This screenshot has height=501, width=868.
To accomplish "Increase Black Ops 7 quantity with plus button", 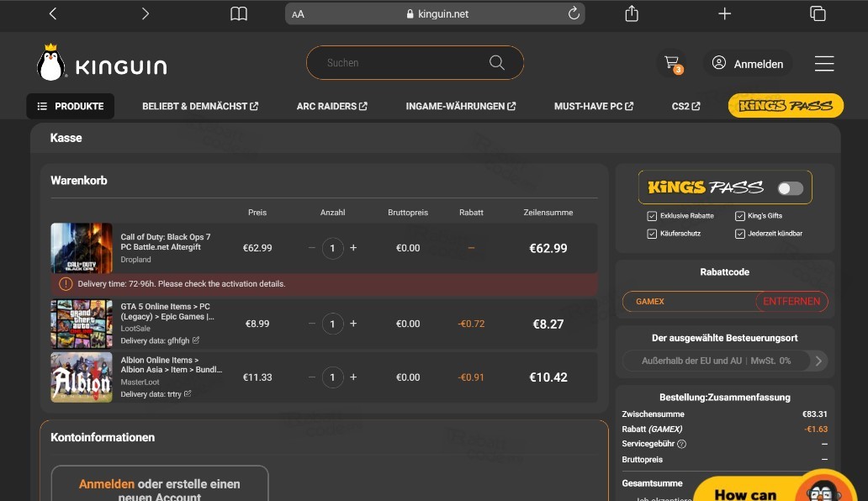I will click(x=353, y=248).
